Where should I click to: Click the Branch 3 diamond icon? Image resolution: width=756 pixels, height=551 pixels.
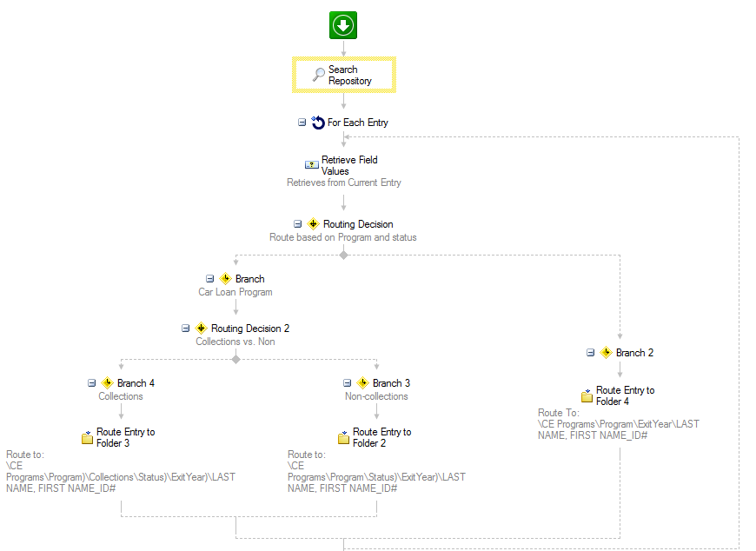362,383
